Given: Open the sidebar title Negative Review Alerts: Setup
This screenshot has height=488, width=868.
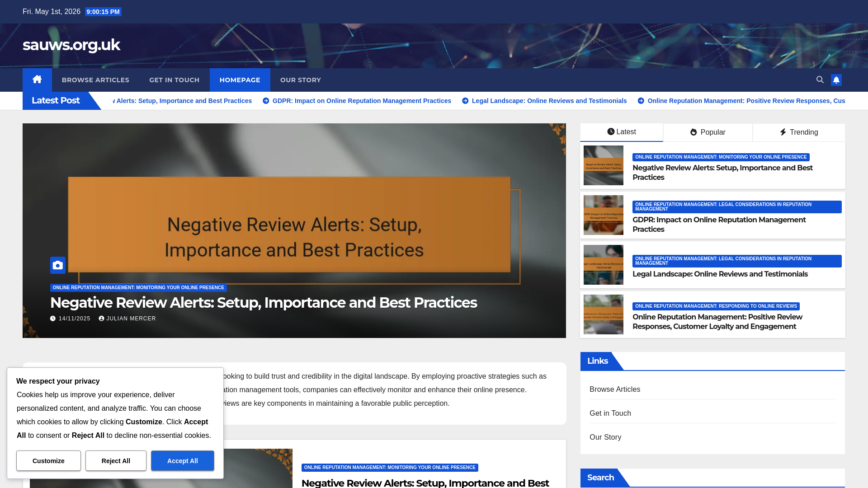Looking at the screenshot, I should tap(722, 173).
